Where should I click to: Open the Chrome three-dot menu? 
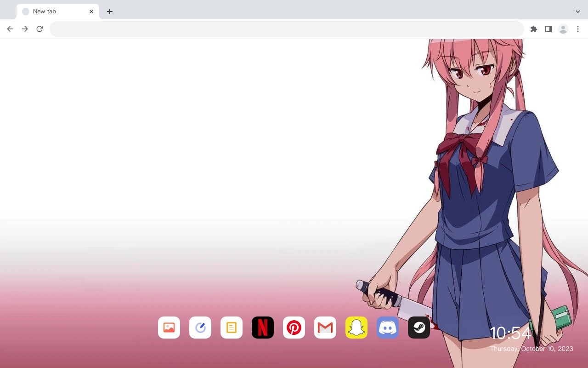578,29
